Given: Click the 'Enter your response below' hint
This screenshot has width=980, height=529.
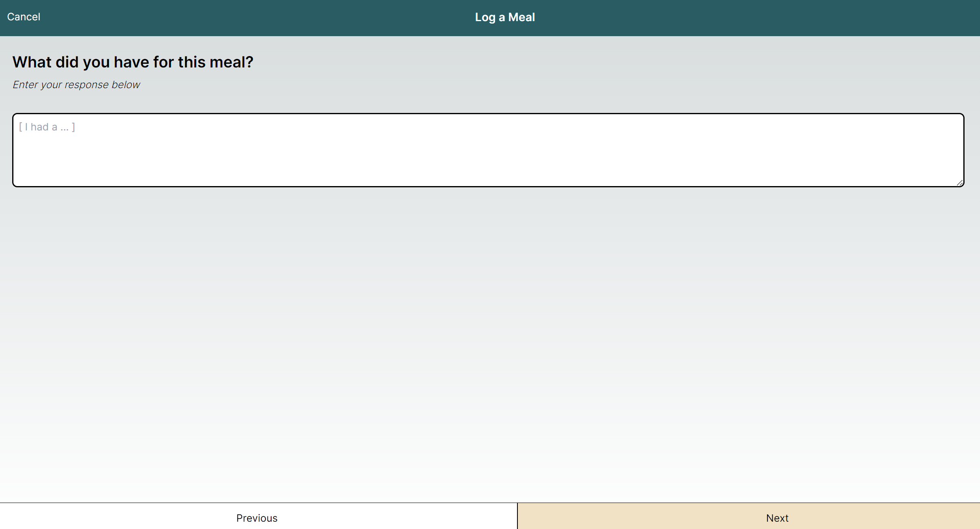Looking at the screenshot, I should [x=76, y=85].
